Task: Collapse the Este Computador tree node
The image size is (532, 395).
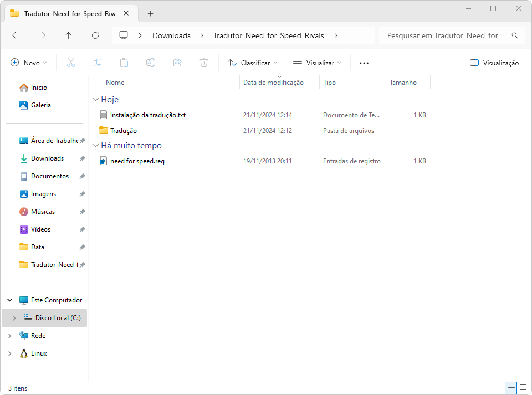Action: click(10, 300)
